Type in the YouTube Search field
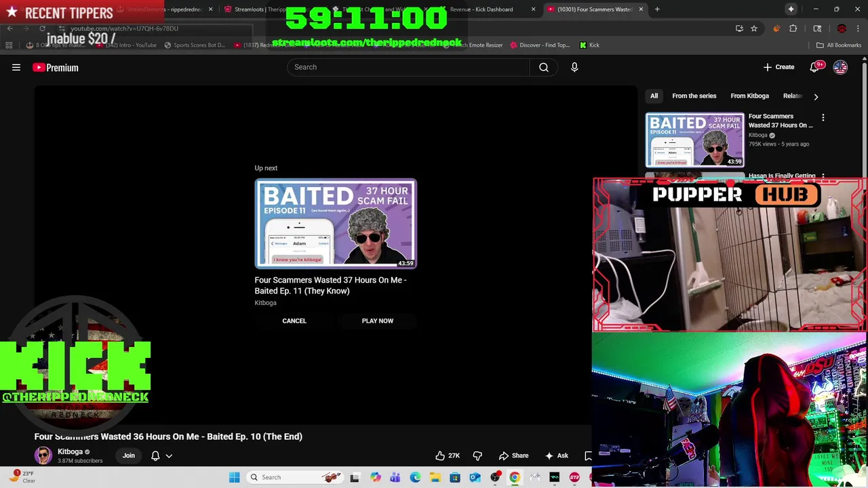This screenshot has width=868, height=488. tap(408, 67)
